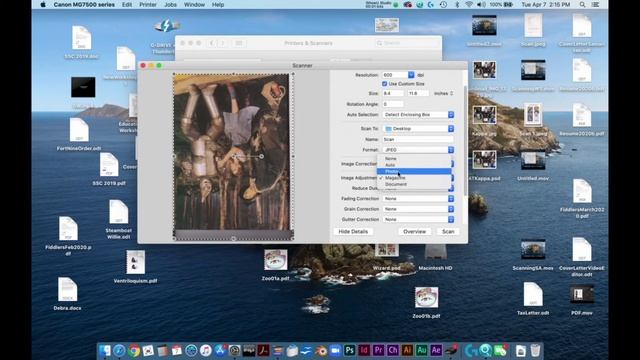Click the Bluetooth menu bar icon
Screen dimensions: 640x360
click(457, 4)
